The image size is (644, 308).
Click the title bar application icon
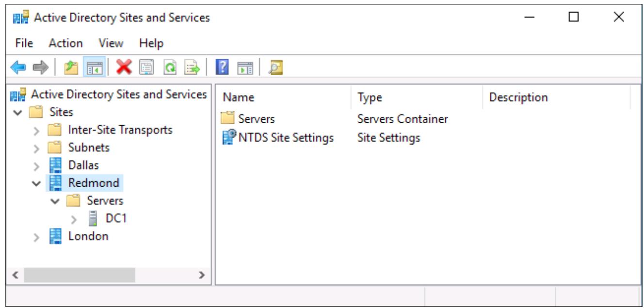tap(21, 18)
